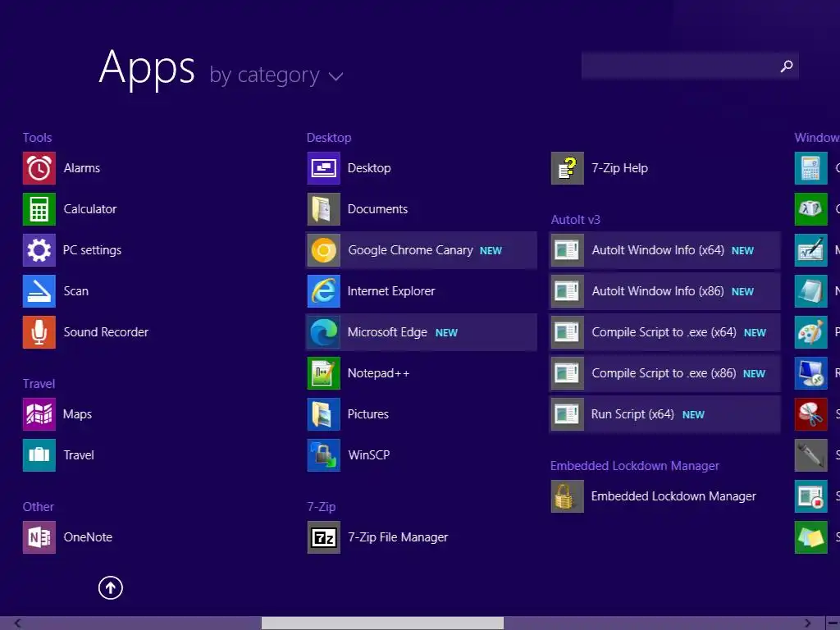This screenshot has height=630, width=840.
Task: Open 7-Zip Help
Action: 600,168
